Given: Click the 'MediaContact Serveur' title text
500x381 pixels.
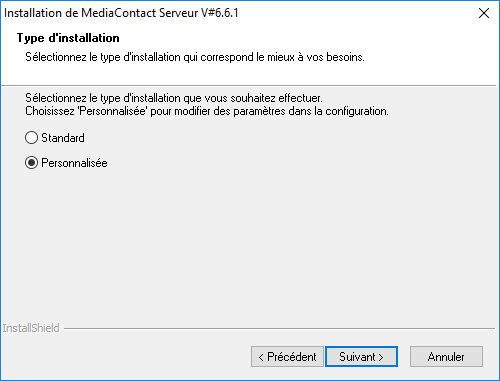Looking at the screenshot, I should (140, 13).
